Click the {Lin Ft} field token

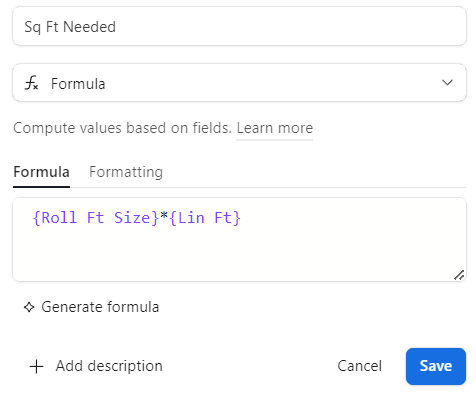(205, 218)
